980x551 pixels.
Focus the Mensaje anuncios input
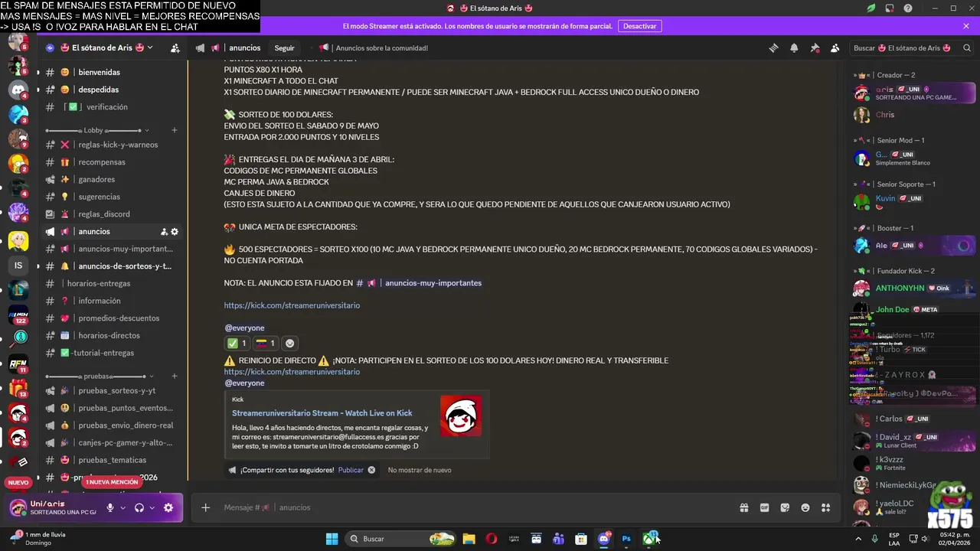pyautogui.click(x=475, y=507)
